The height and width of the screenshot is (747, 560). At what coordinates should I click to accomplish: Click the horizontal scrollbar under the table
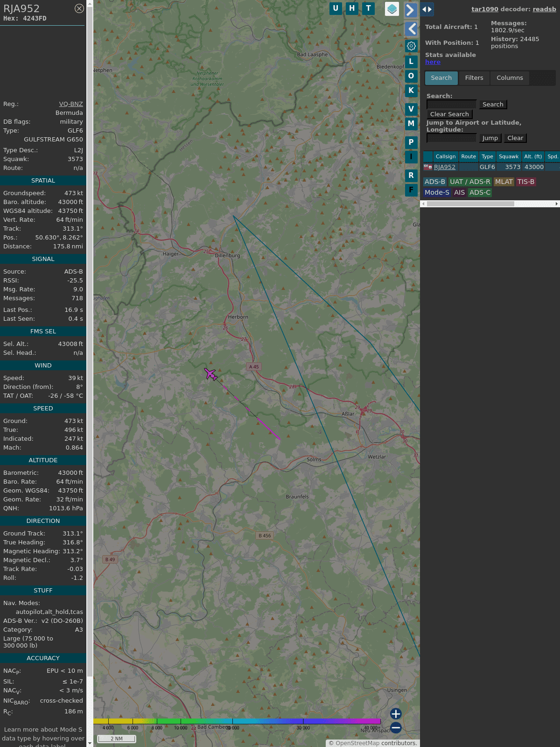[x=490, y=204]
